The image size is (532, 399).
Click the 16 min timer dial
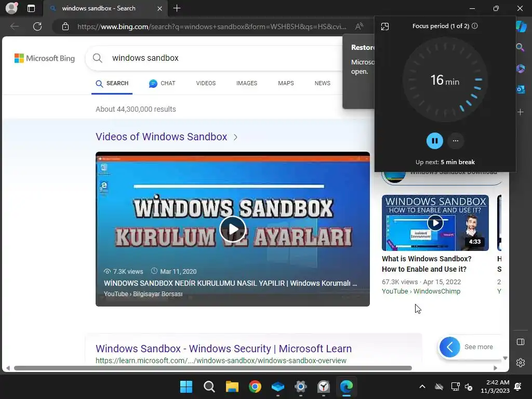tap(445, 80)
